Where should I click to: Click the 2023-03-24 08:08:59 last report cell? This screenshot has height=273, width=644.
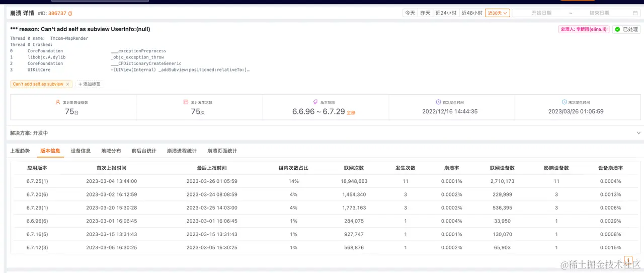(212, 194)
